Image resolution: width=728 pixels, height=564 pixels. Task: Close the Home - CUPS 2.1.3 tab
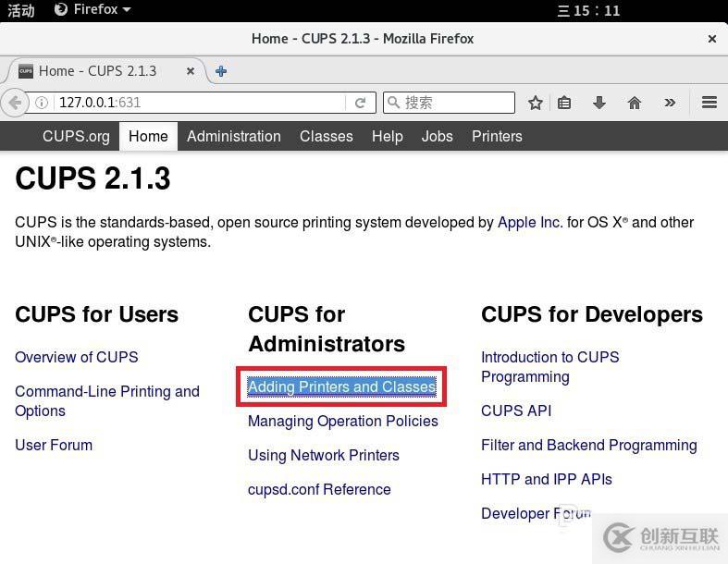tap(191, 71)
